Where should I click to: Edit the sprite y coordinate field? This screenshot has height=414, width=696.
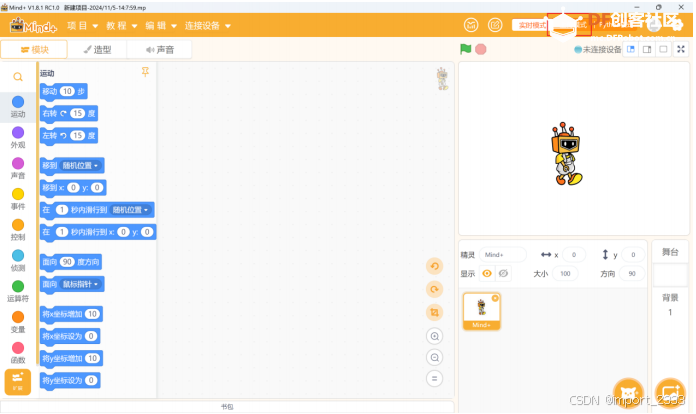(633, 254)
